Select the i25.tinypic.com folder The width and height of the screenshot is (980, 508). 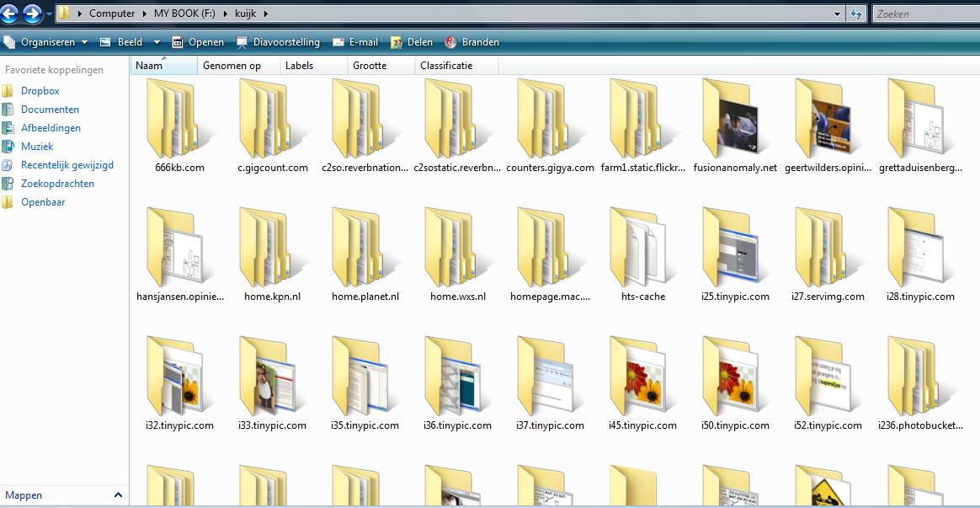(735, 254)
